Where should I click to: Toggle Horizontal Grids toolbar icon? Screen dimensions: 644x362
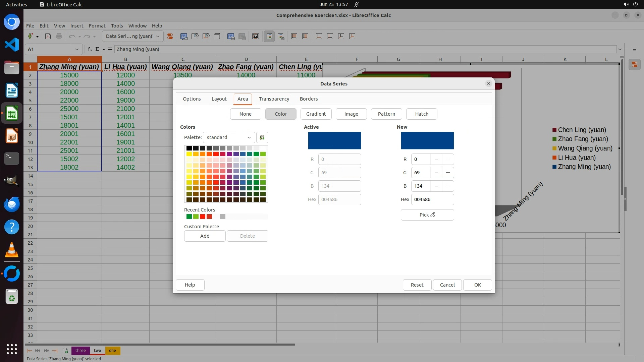294,36
